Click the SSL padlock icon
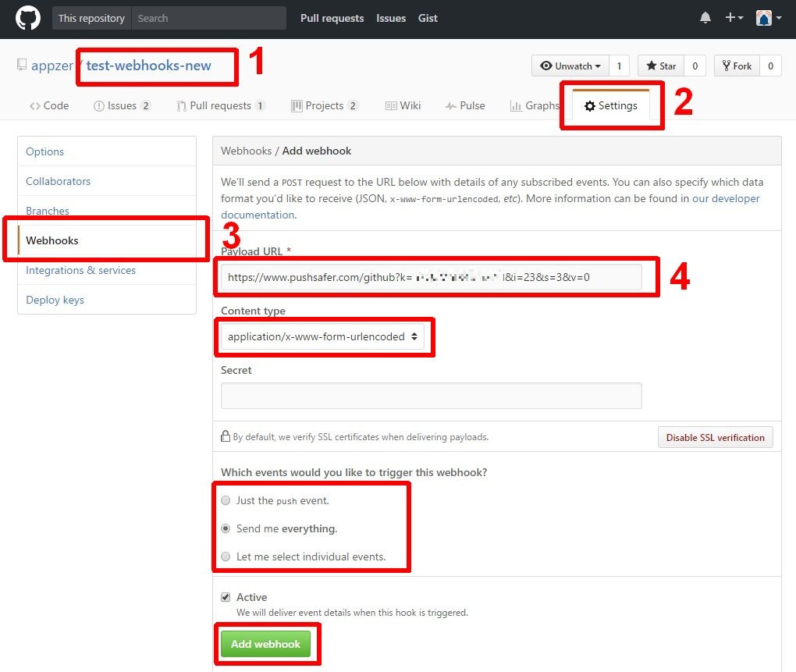Screen dimensions: 796x672 coord(226,436)
